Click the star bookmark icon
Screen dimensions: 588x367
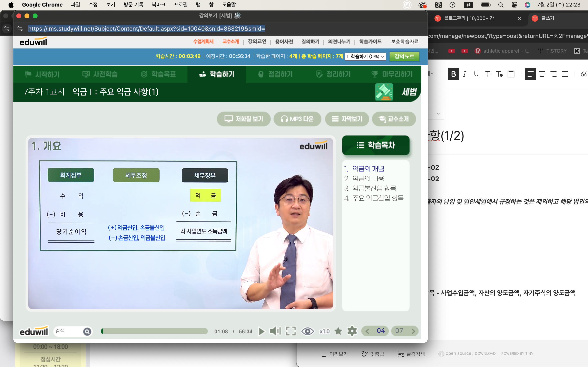[x=338, y=331]
